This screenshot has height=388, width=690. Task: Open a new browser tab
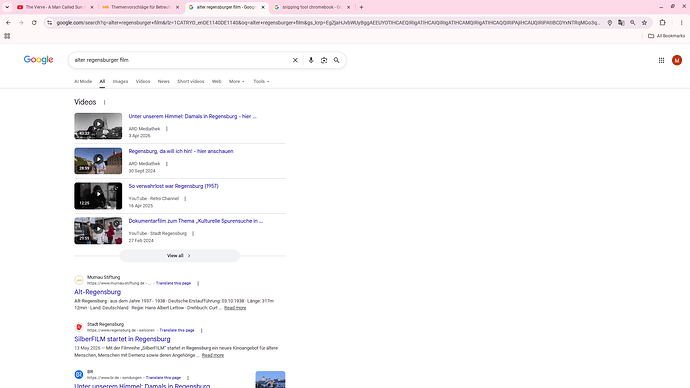coord(361,7)
